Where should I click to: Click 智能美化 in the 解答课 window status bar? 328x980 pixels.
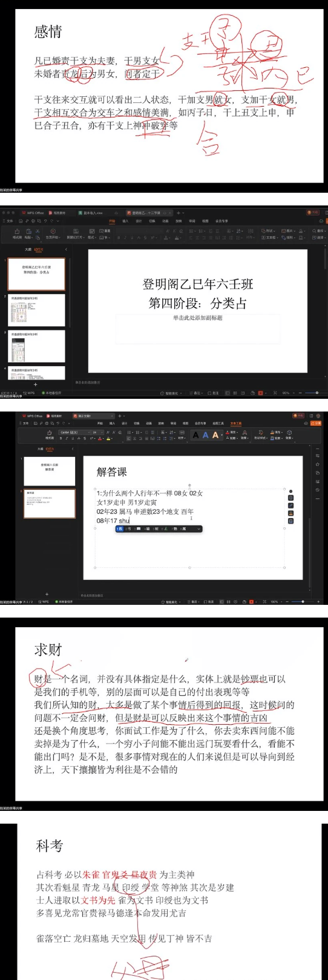pyautogui.click(x=171, y=602)
